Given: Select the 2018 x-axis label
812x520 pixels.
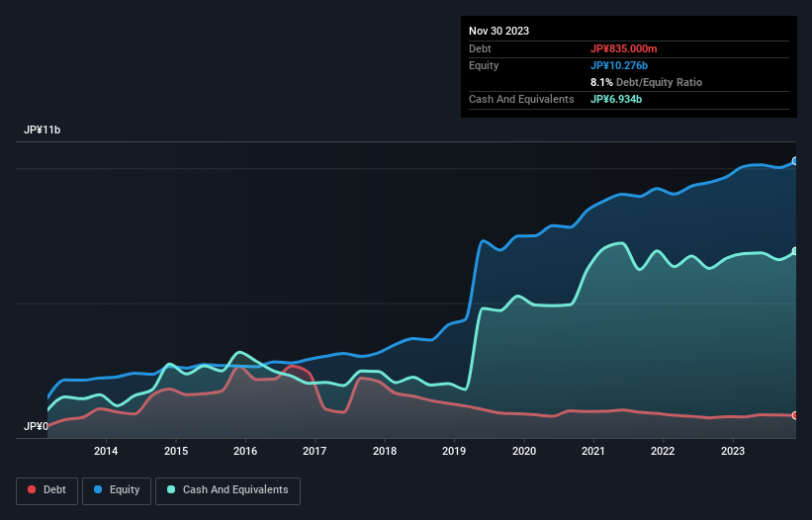Looking at the screenshot, I should [385, 451].
